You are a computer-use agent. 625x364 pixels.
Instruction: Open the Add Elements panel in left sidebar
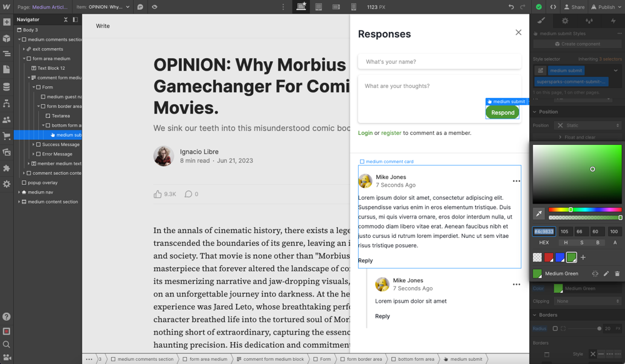click(x=6, y=21)
